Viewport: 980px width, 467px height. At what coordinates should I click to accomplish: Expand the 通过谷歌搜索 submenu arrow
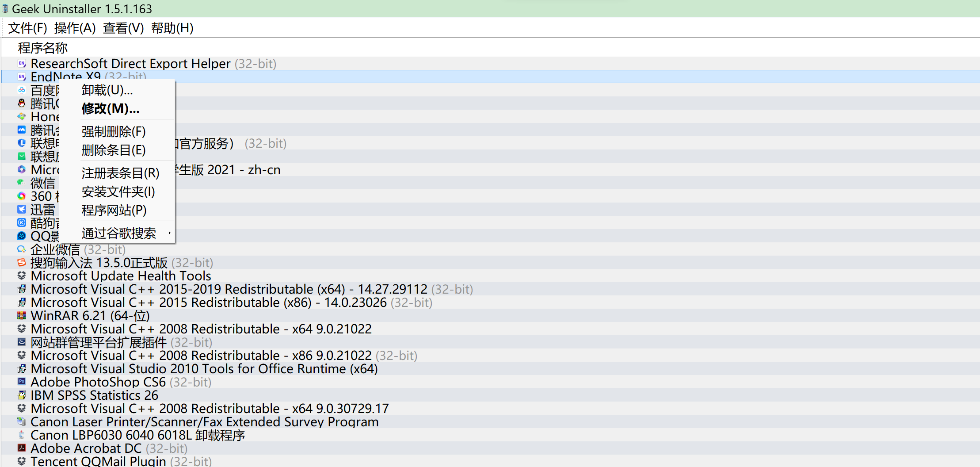click(169, 233)
